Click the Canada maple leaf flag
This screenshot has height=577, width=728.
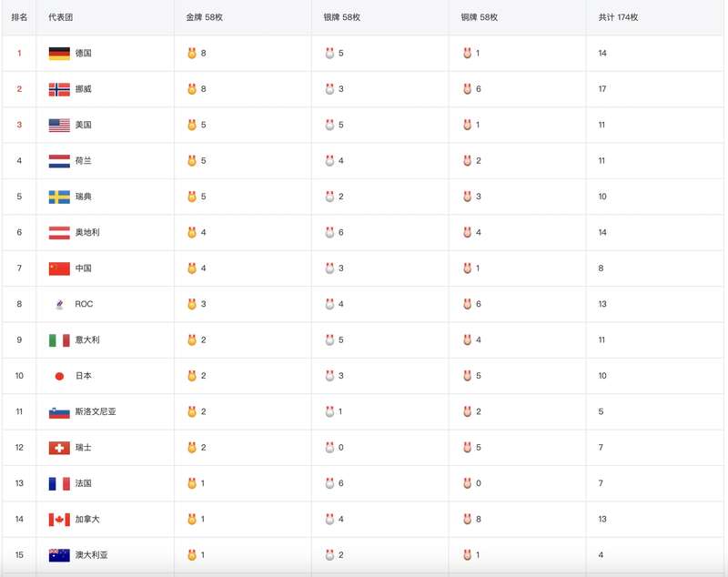59,520
